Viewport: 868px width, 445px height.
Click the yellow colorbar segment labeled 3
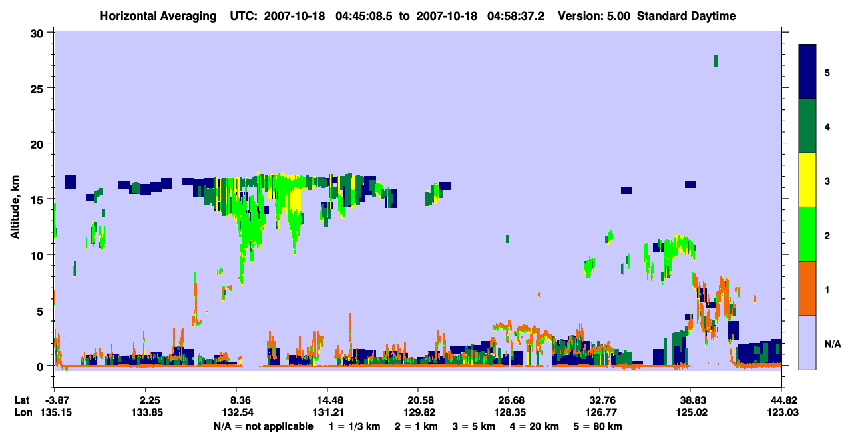[x=808, y=180]
